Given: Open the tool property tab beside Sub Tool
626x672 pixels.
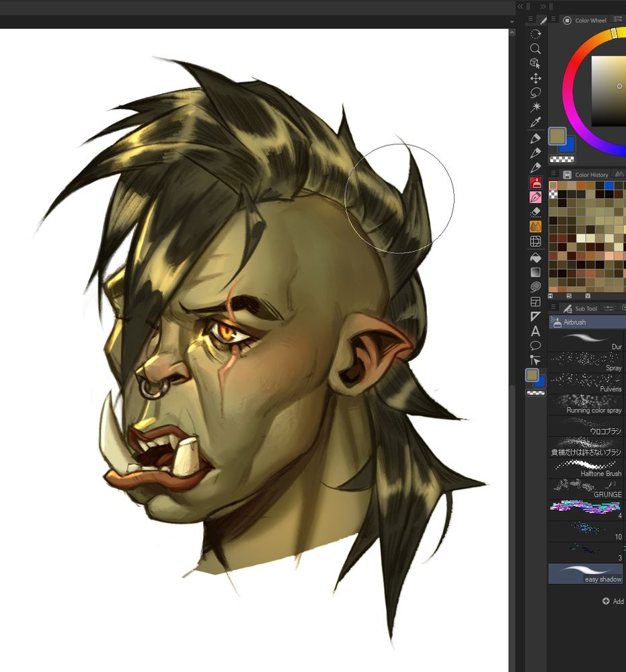Looking at the screenshot, I should pos(609,308).
